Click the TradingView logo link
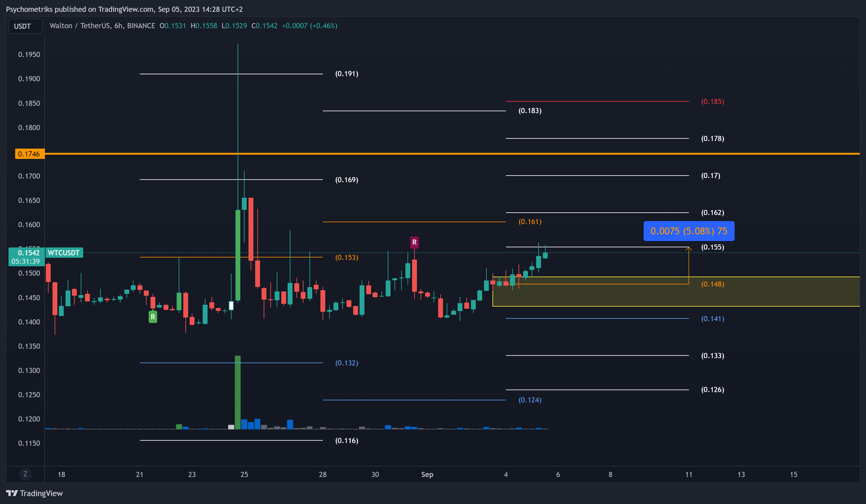The width and height of the screenshot is (866, 504). coord(34,493)
